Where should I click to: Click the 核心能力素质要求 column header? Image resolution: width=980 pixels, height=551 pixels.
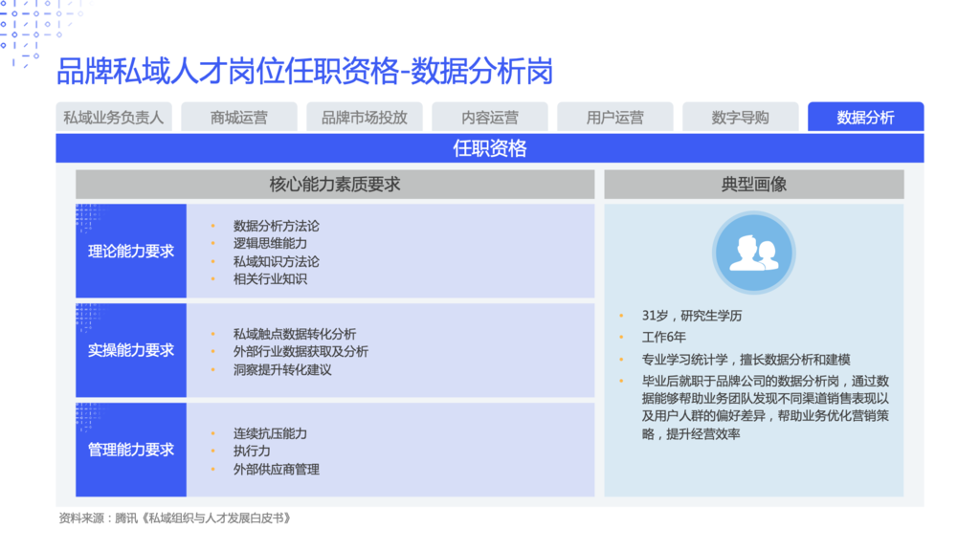point(335,185)
